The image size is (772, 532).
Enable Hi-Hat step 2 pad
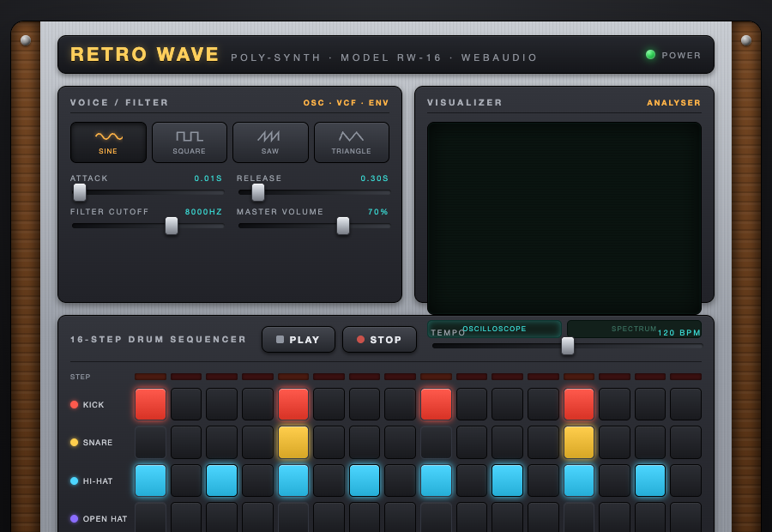pyautogui.click(x=186, y=481)
